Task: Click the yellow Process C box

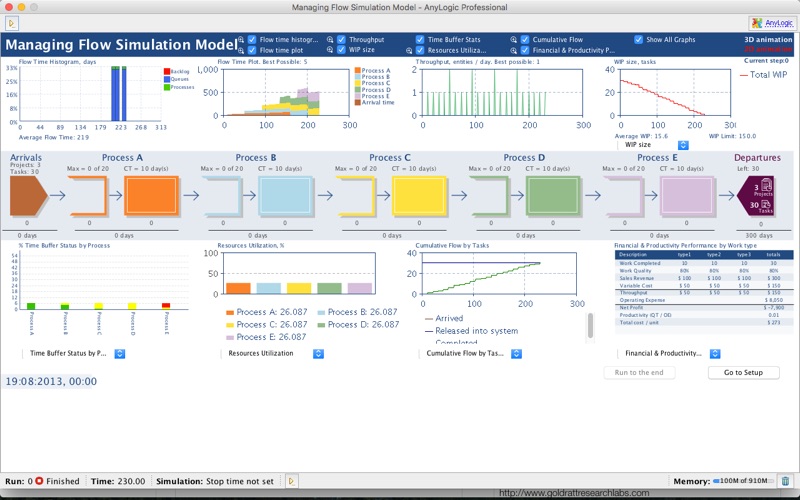Action: pyautogui.click(x=419, y=195)
